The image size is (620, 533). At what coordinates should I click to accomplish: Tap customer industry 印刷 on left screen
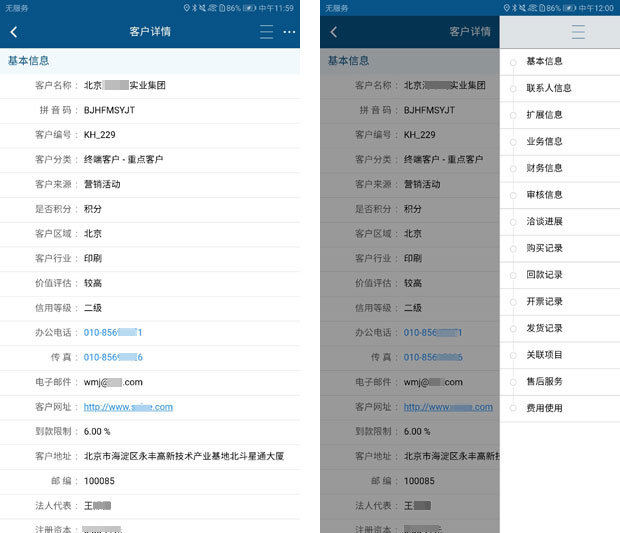point(93,258)
